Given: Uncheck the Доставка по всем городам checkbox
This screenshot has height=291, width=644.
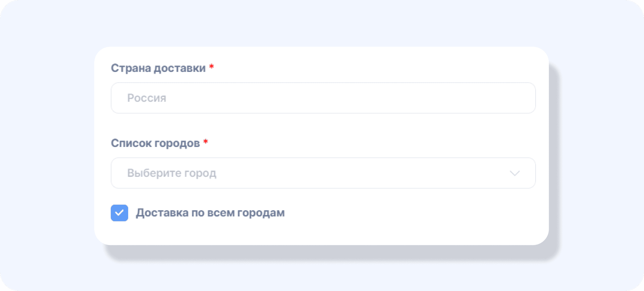Looking at the screenshot, I should coord(119,213).
